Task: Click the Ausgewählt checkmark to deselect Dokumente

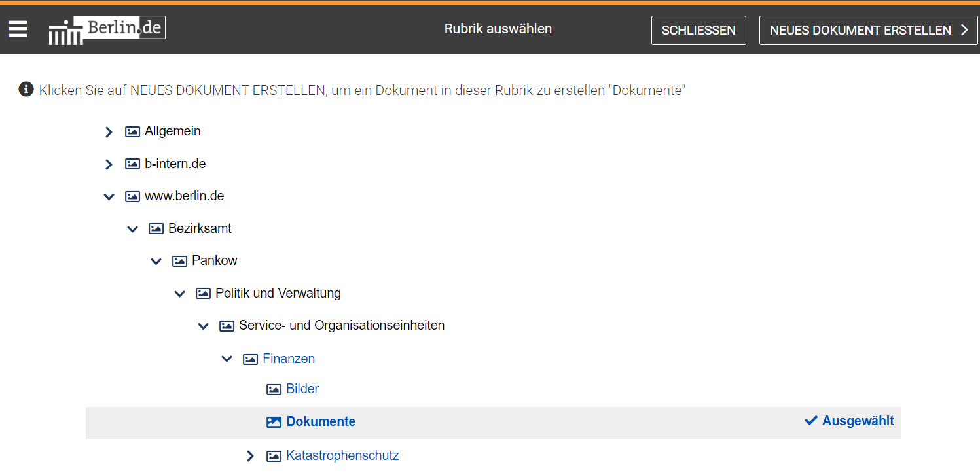Action: [812, 421]
